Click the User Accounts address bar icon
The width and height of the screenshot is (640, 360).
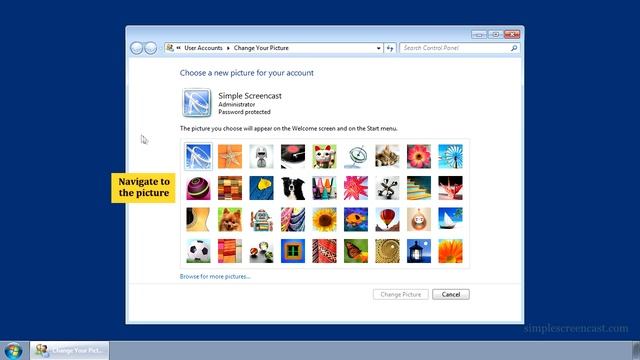(170, 48)
